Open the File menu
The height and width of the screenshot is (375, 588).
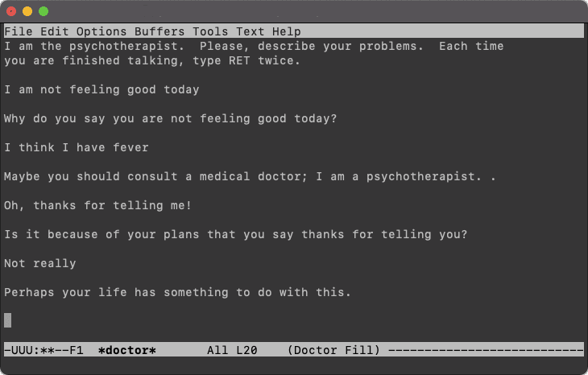click(19, 31)
